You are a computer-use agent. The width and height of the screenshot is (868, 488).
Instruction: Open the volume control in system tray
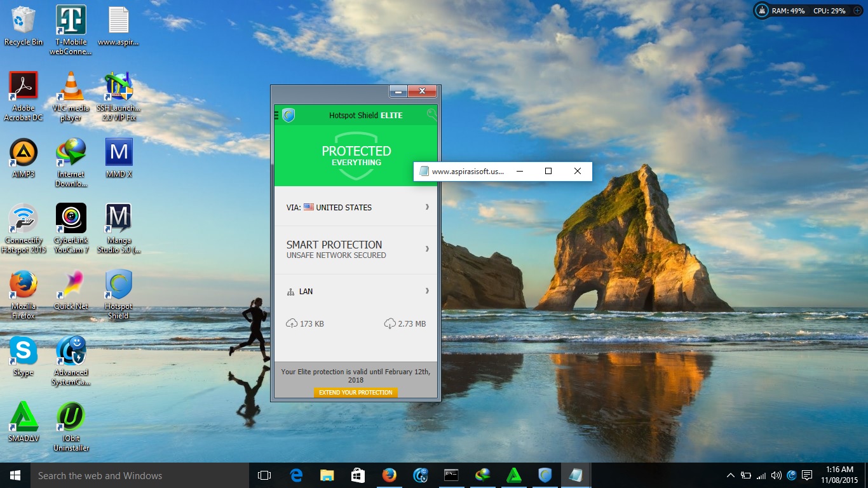pos(776,475)
